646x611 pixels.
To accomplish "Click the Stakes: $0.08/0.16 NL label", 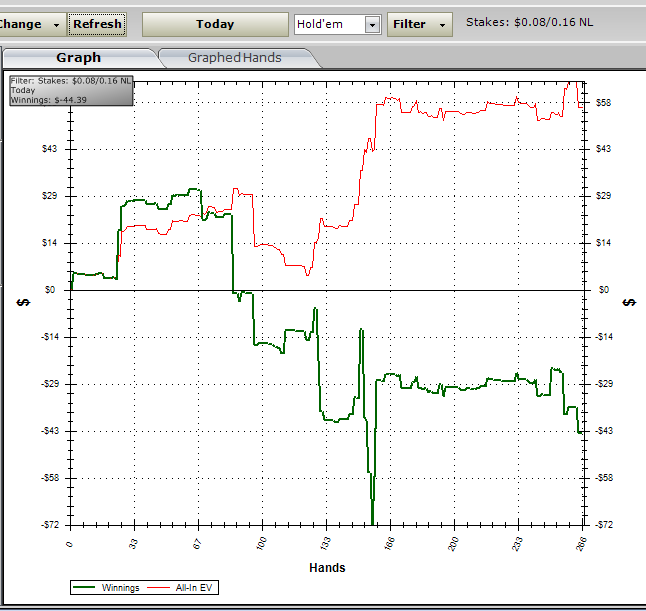I will coord(529,22).
